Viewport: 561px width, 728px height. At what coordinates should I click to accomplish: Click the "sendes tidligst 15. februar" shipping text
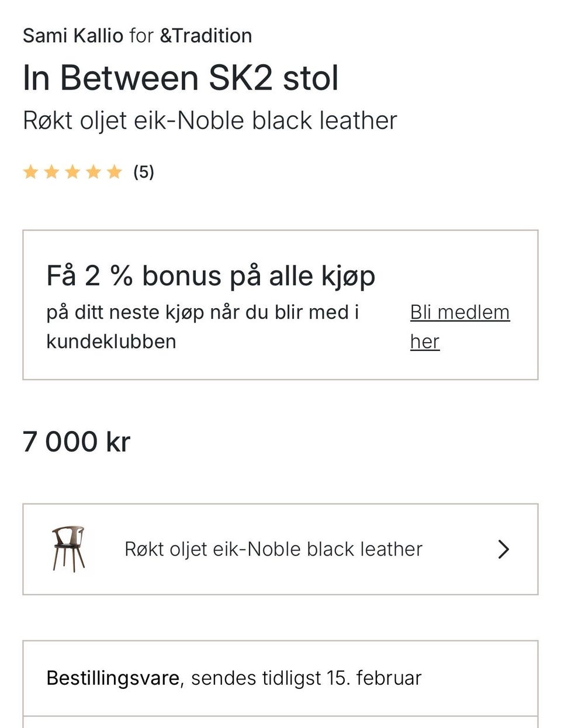[x=306, y=678]
